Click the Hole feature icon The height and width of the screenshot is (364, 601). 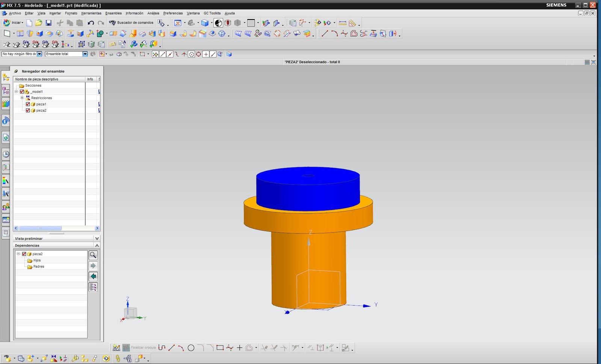tap(39, 34)
